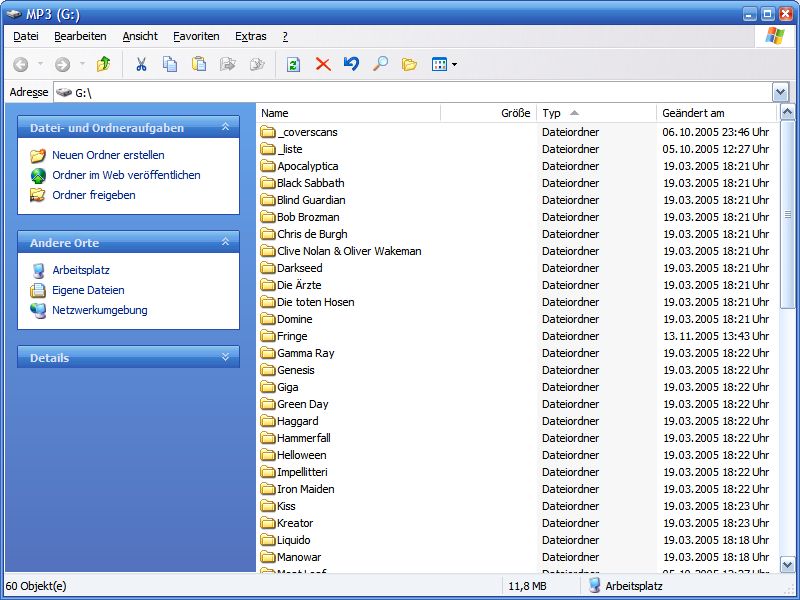Click Neuen Ordner erstellen link
The image size is (800, 600).
point(108,155)
